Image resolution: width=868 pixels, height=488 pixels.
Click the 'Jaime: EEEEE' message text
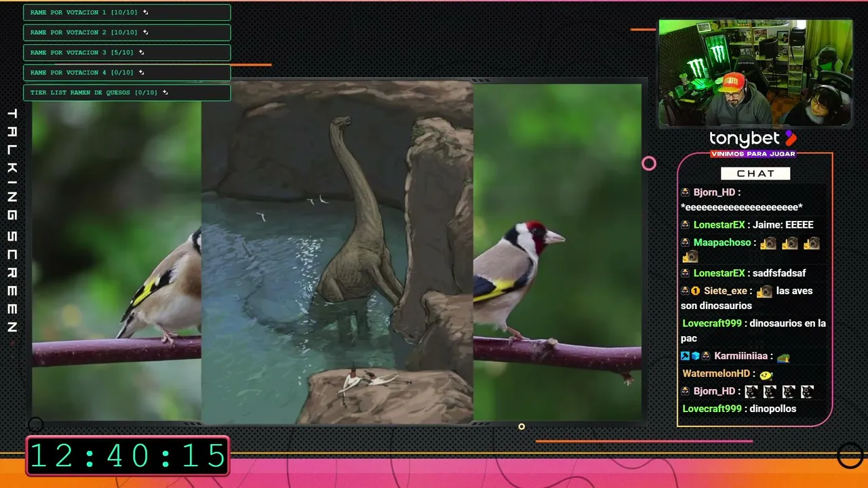783,225
